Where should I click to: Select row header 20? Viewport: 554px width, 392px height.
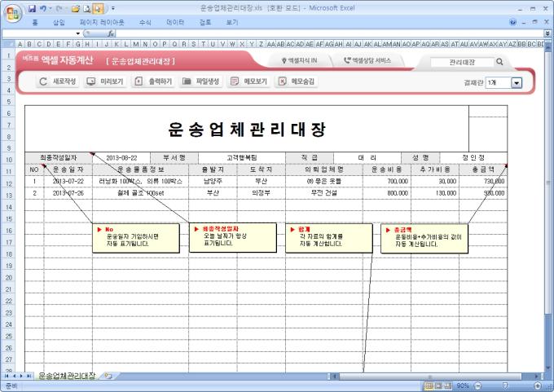point(8,278)
